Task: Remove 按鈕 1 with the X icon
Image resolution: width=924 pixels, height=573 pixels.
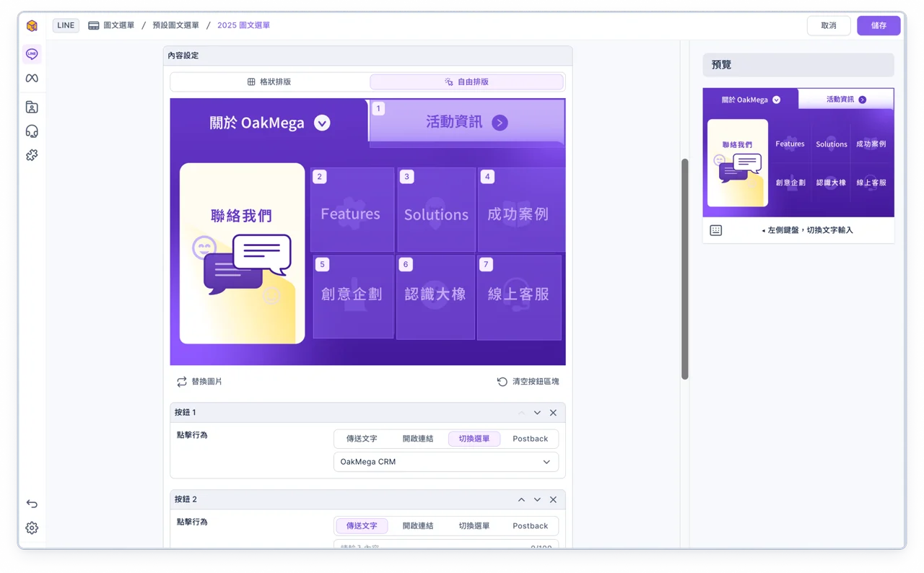Action: pos(554,413)
